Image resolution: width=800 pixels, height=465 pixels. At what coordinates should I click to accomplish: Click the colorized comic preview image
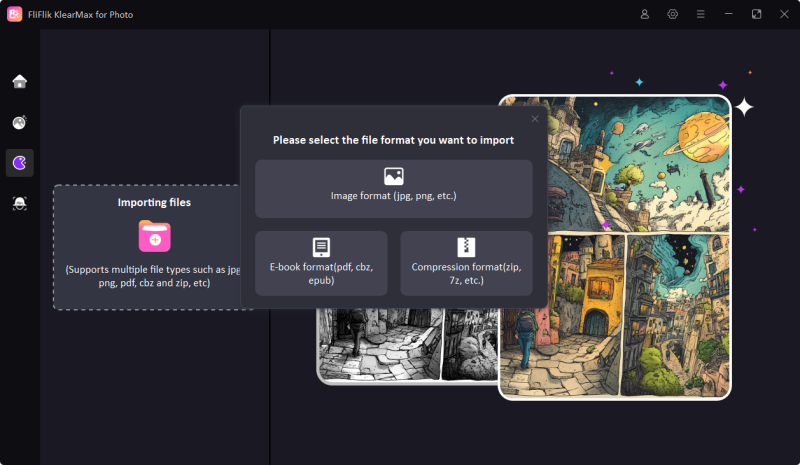(615, 247)
